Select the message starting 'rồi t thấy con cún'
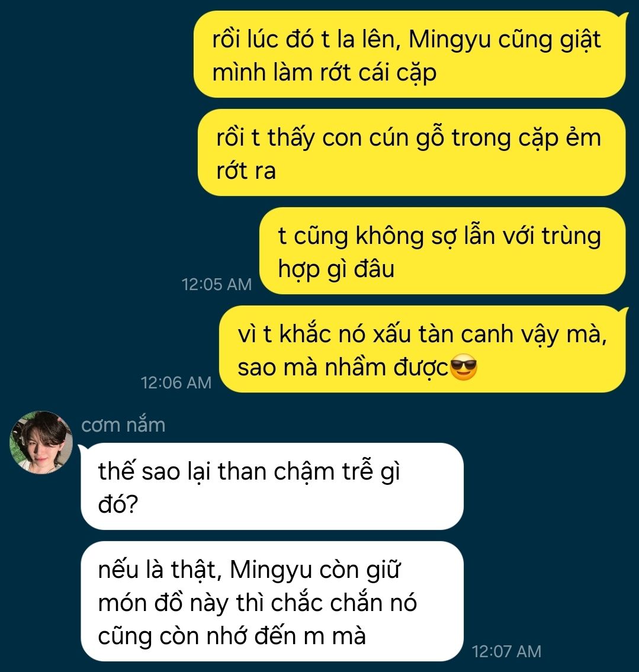The height and width of the screenshot is (672, 639). (412, 153)
